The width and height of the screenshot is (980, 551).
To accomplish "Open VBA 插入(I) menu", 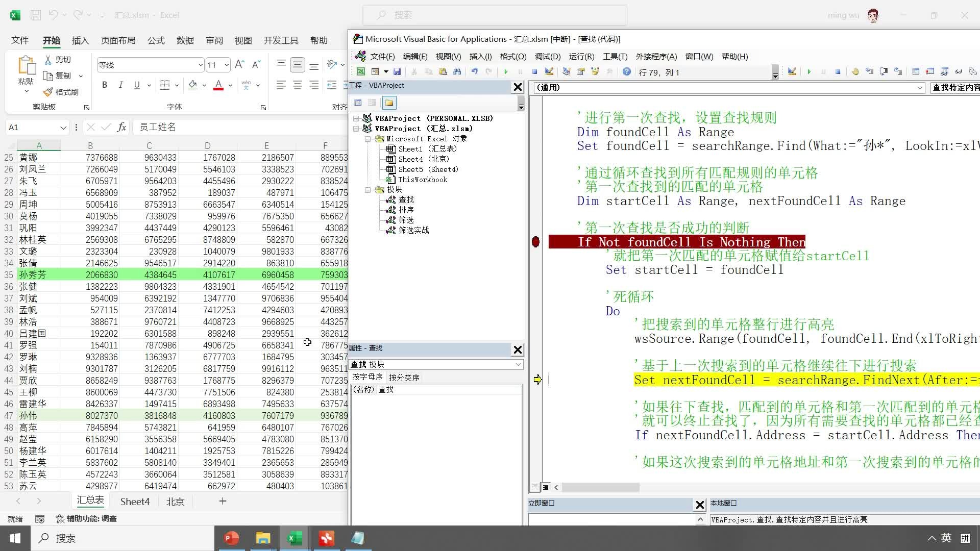I will (x=480, y=57).
